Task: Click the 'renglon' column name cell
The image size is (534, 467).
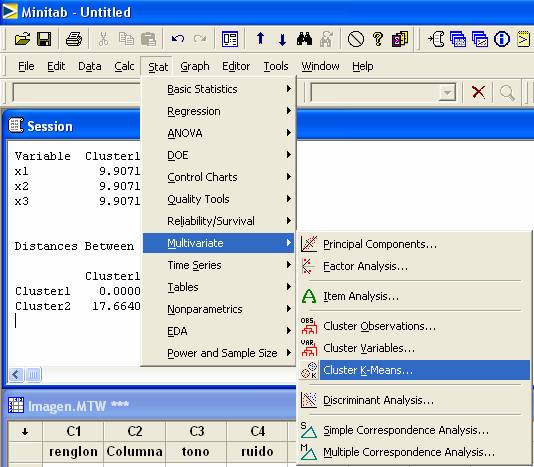Action: [x=74, y=452]
